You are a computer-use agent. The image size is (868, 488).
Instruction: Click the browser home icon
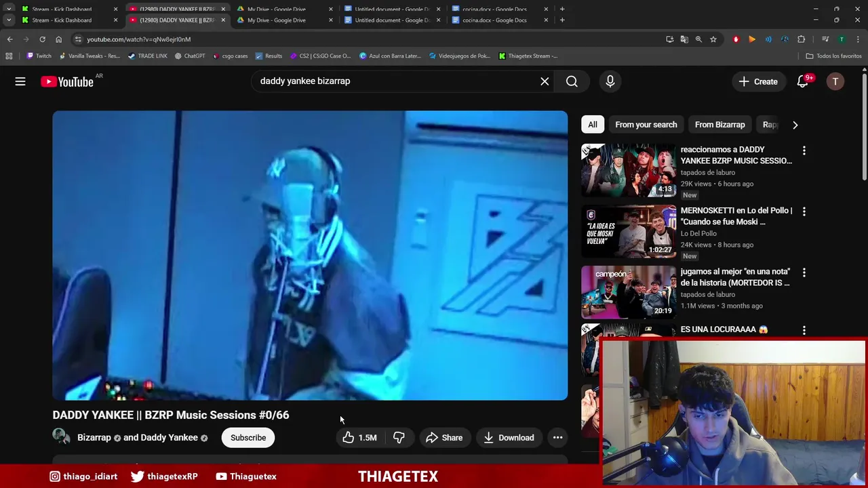point(58,39)
